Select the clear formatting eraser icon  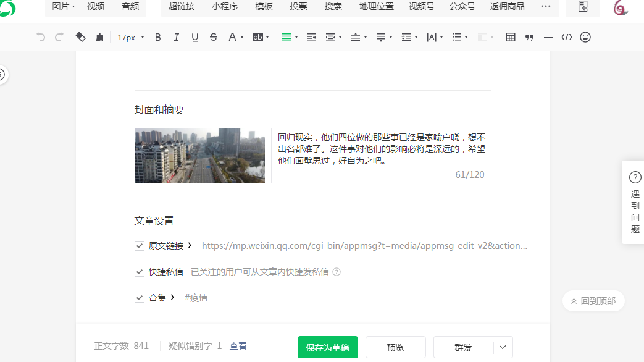tap(80, 38)
